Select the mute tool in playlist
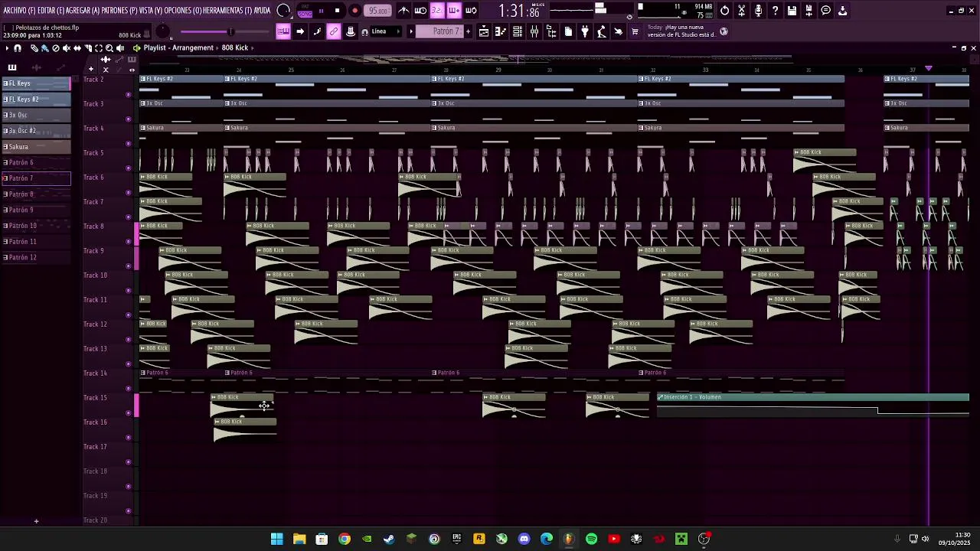980x551 pixels. [x=67, y=48]
